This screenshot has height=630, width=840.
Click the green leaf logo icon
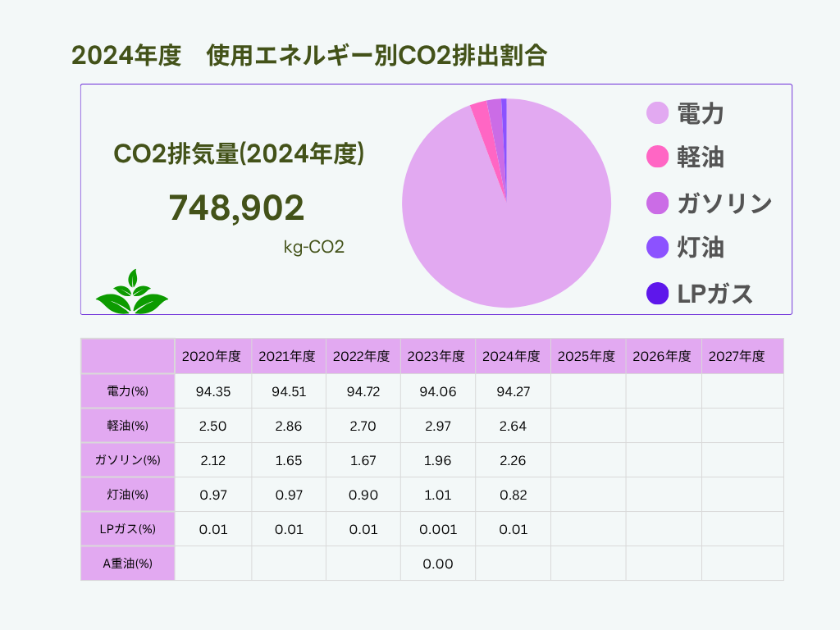[131, 293]
